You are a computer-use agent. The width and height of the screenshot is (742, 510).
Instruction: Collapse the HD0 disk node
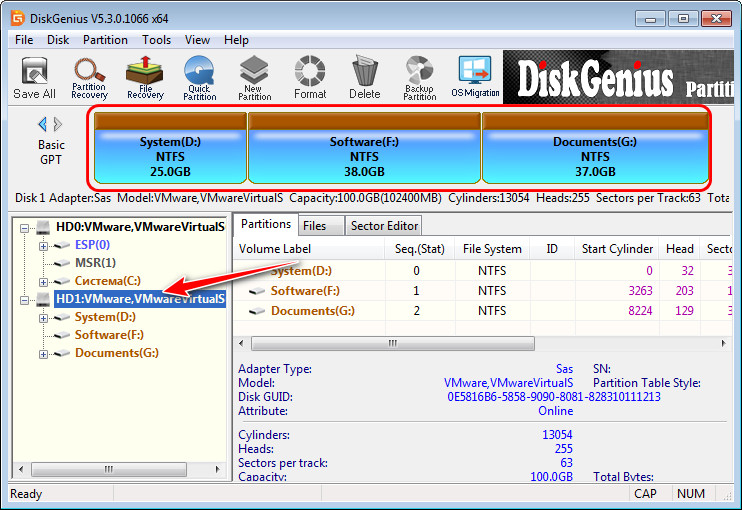(25, 229)
